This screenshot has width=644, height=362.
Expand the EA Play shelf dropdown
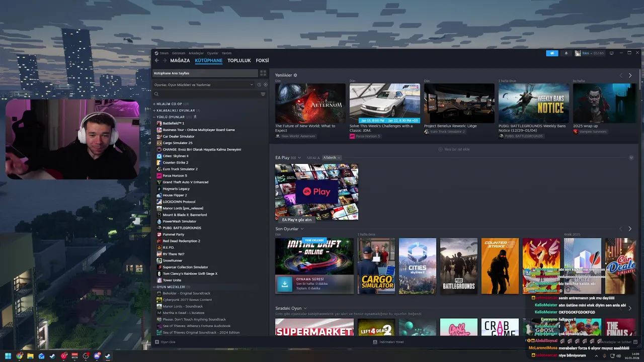(x=299, y=158)
